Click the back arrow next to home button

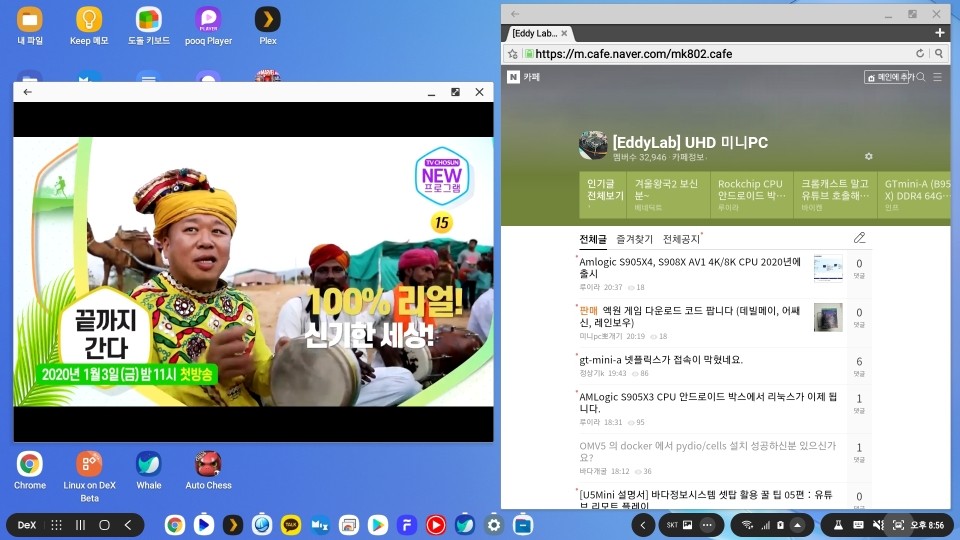coord(128,525)
